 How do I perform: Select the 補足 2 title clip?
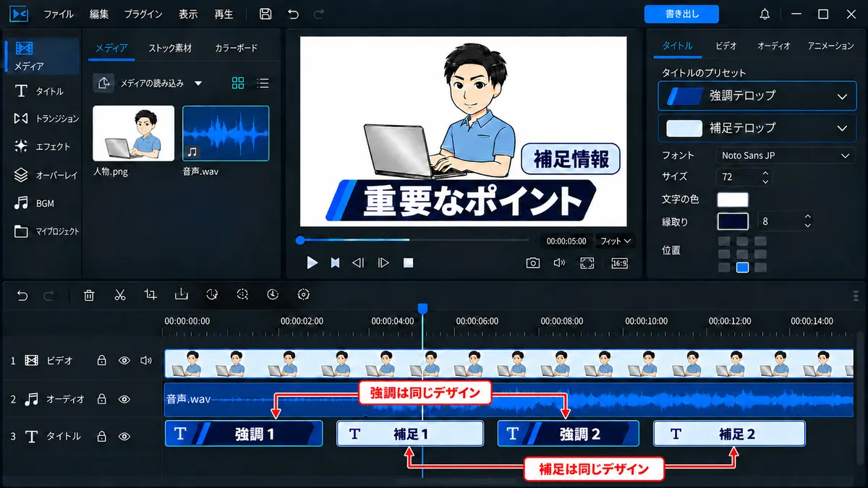[730, 434]
